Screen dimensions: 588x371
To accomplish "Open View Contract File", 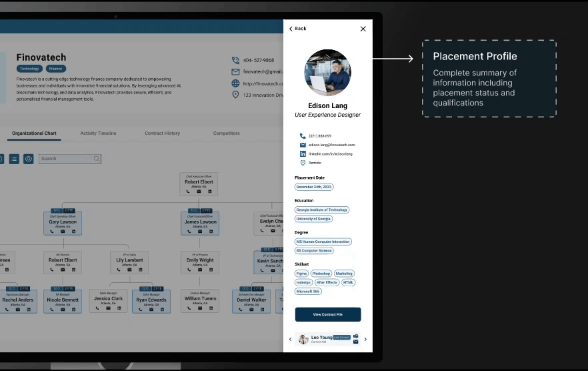I will [328, 315].
